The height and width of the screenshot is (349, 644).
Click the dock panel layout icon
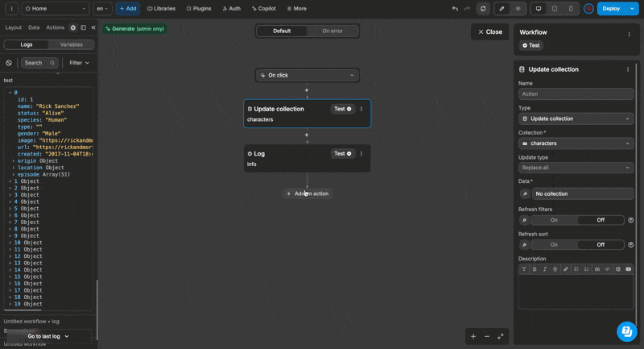coord(84,27)
